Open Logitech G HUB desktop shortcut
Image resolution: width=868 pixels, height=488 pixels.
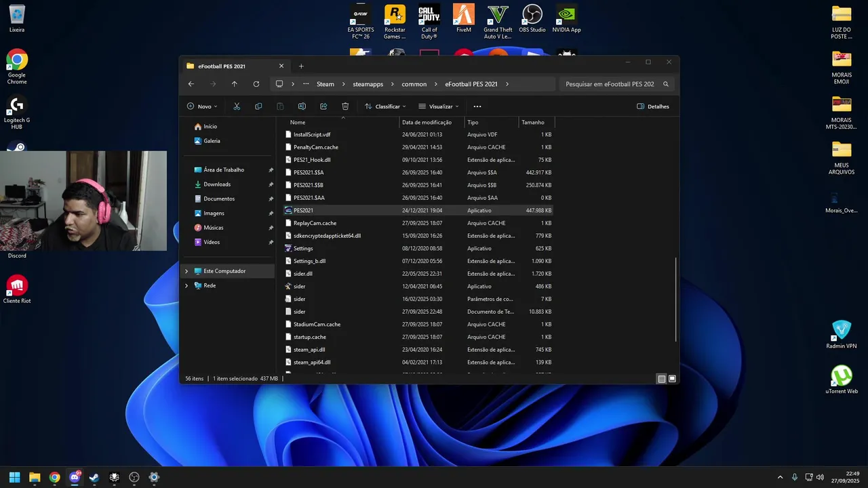tap(17, 113)
